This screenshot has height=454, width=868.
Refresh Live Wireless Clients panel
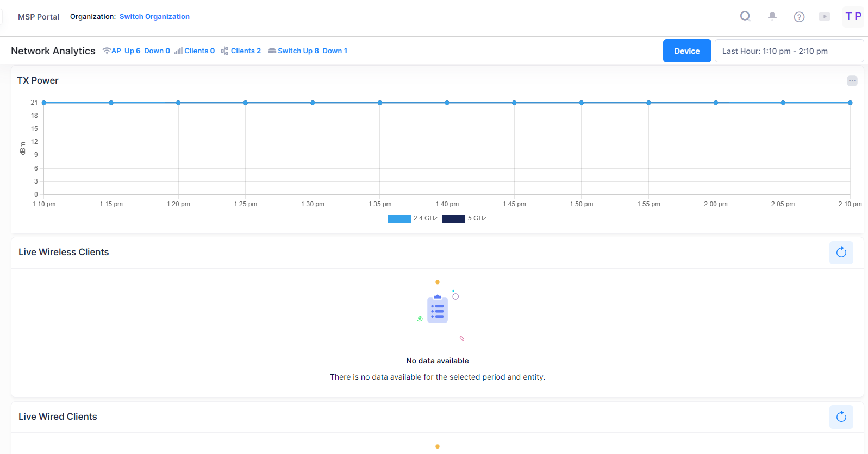[x=841, y=253]
